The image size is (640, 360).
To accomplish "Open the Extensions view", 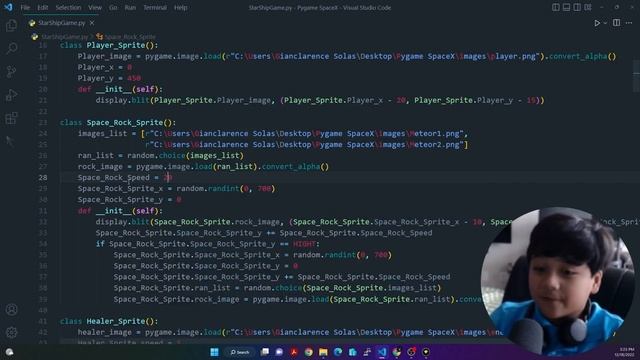I will point(11,118).
